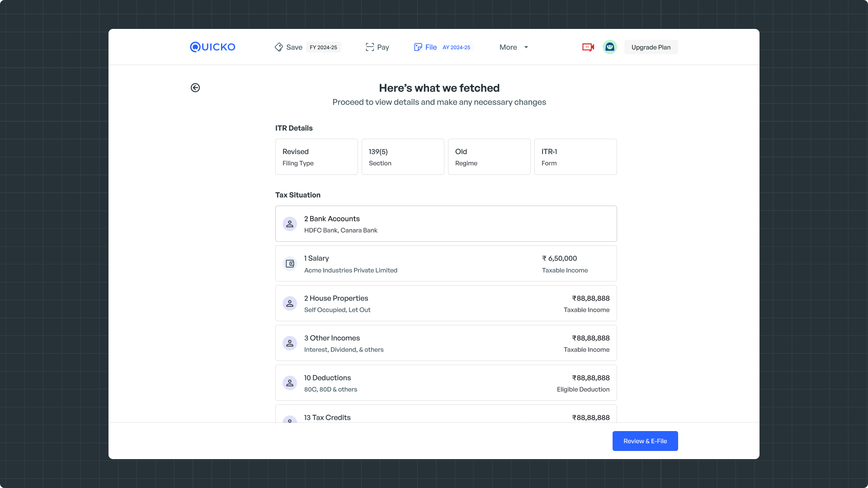Click the Pay scan icon
The height and width of the screenshot is (488, 868).
370,47
